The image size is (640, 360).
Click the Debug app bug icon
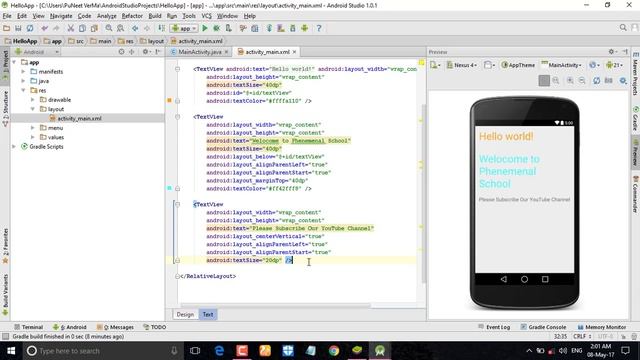point(216,28)
